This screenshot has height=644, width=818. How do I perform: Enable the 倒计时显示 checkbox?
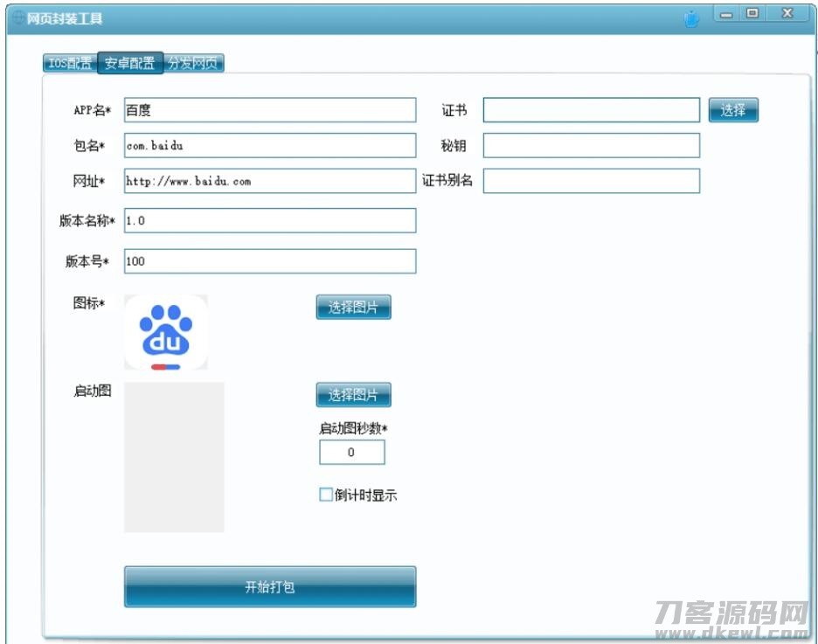click(x=325, y=495)
